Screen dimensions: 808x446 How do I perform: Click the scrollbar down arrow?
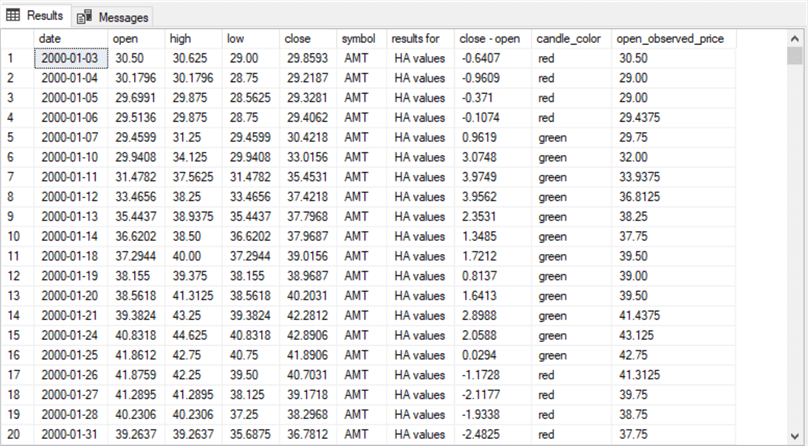(795, 436)
